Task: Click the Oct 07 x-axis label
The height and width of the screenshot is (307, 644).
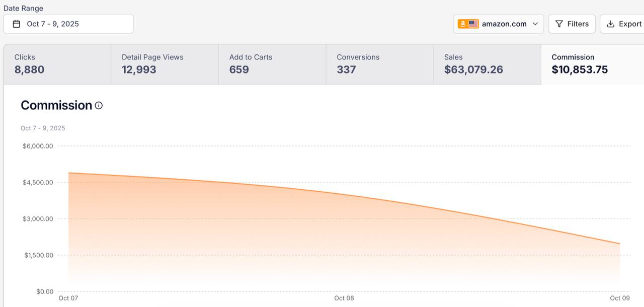Action: tap(68, 298)
